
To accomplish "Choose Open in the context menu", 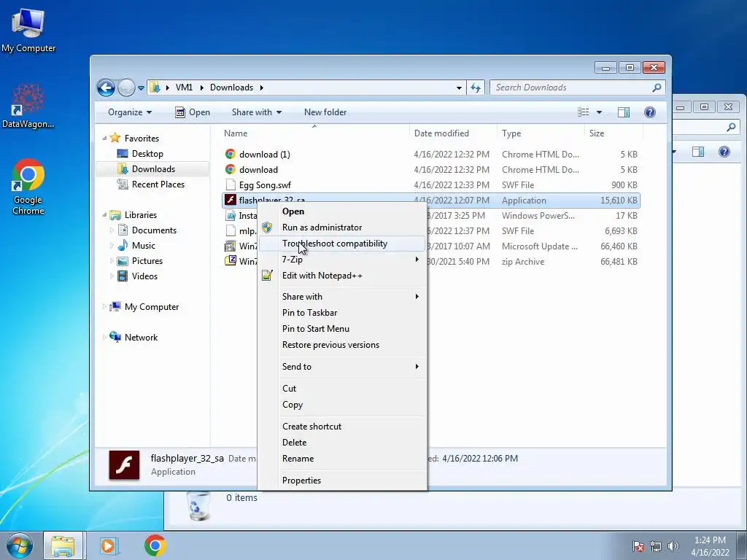I will (342, 211).
